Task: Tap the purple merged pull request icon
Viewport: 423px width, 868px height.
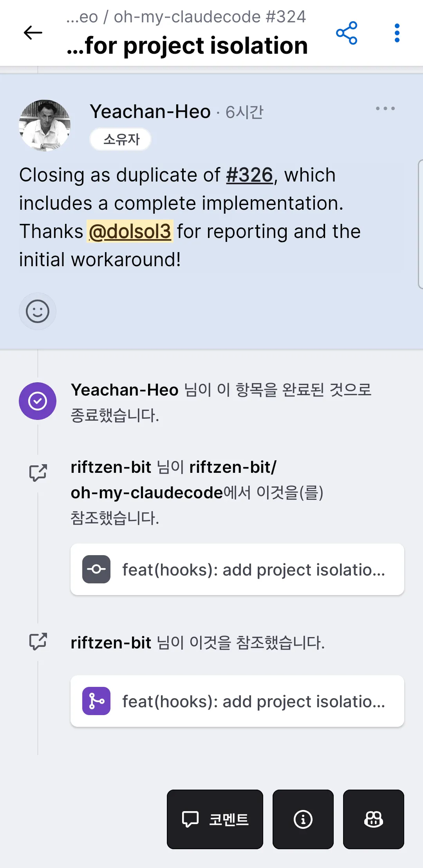Action: 96,701
